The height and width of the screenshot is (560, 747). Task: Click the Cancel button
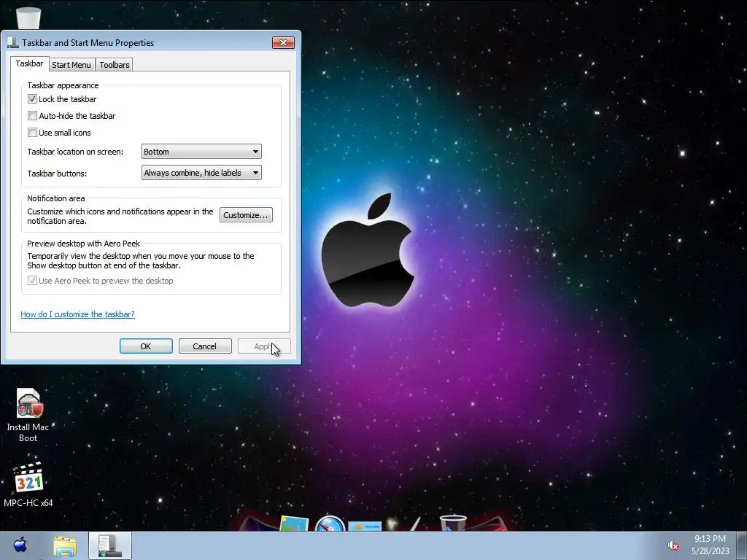tap(205, 346)
